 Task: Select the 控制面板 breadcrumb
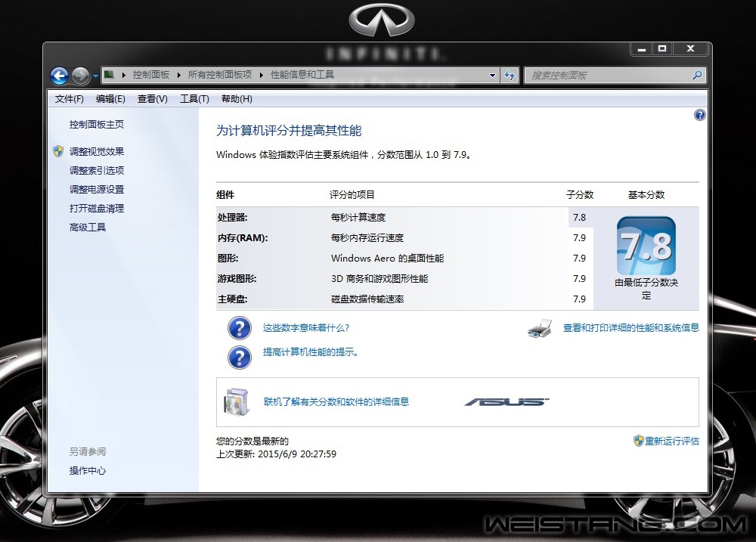(151, 75)
